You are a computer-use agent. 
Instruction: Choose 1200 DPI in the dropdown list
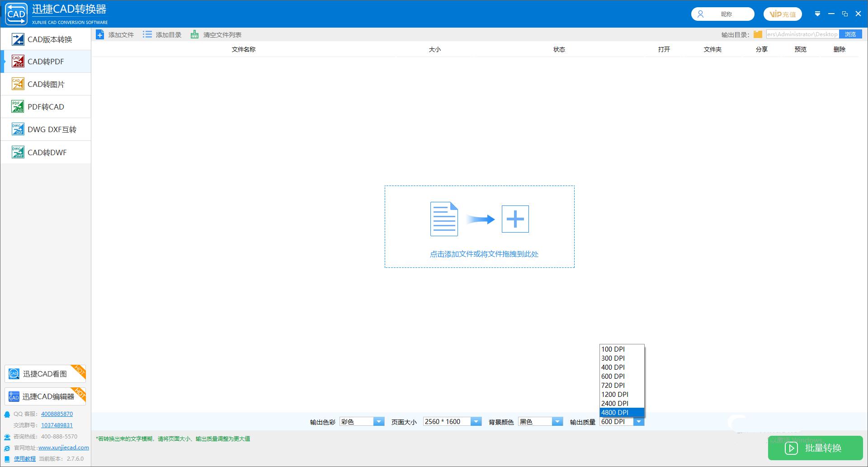pos(621,395)
